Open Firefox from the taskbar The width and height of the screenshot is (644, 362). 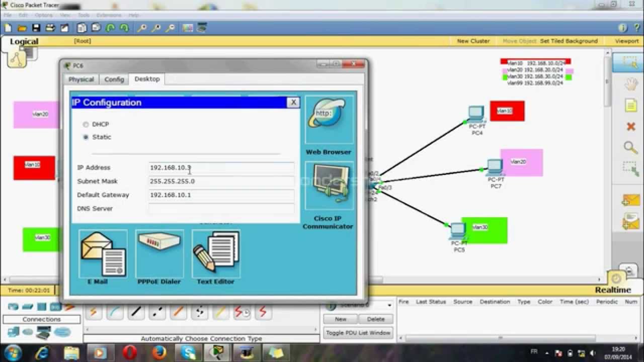[x=160, y=352]
